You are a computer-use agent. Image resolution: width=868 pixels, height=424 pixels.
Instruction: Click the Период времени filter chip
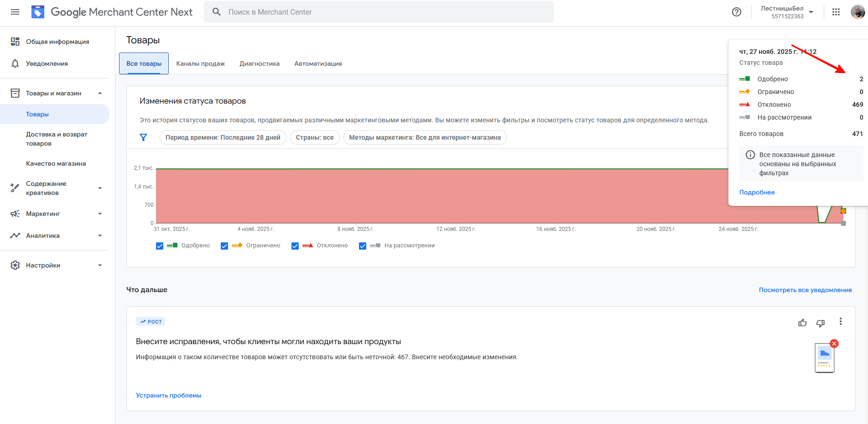pyautogui.click(x=223, y=137)
